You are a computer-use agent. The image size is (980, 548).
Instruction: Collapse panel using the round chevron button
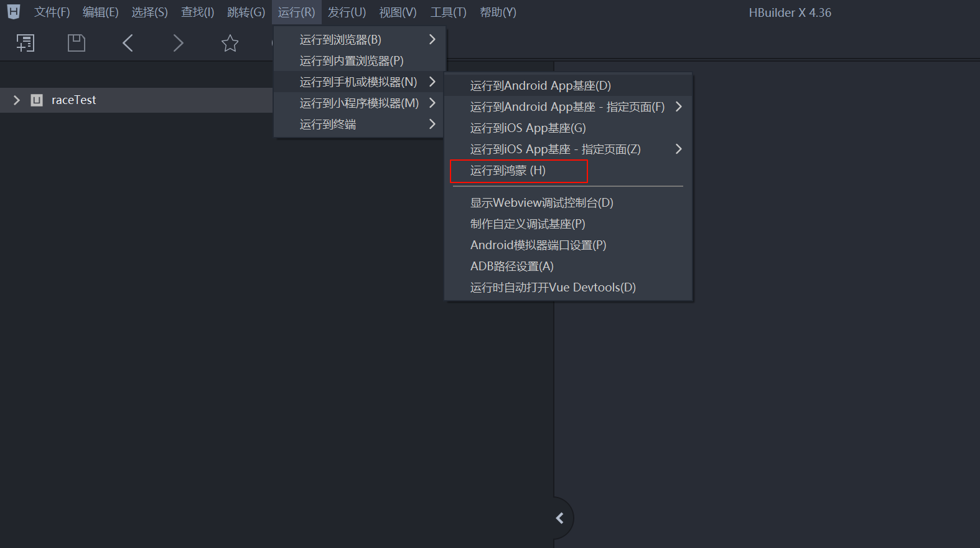click(x=560, y=518)
